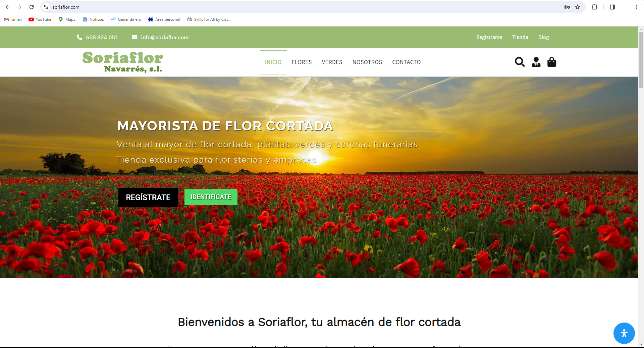Open site search with the magnifier icon
644x348 pixels.
520,62
